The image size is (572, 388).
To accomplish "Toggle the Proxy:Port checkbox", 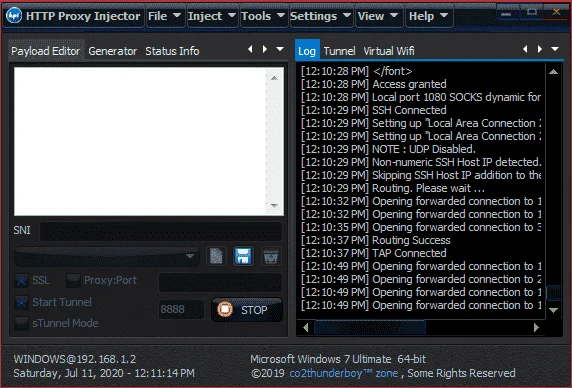I will coord(73,280).
